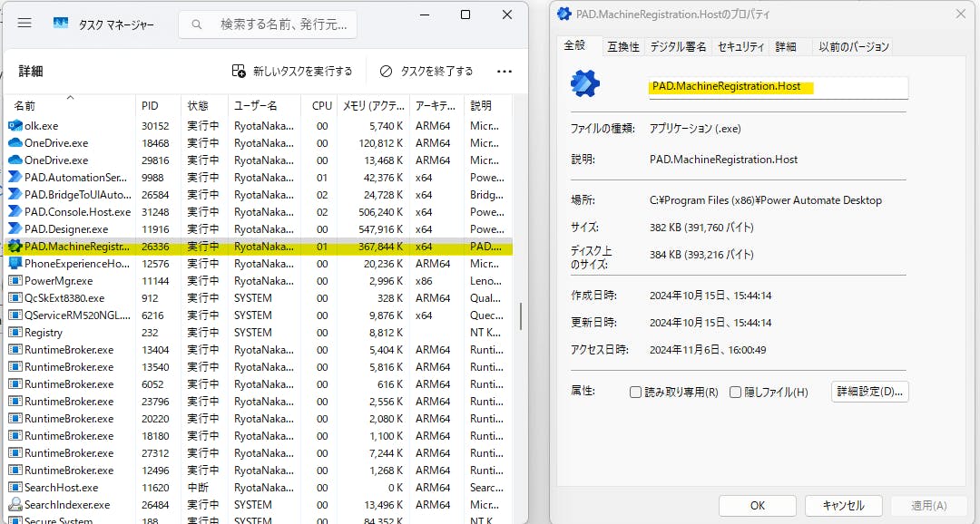The image size is (980, 524).
Task: Switch to the 互換性 tab
Action: click(x=623, y=47)
